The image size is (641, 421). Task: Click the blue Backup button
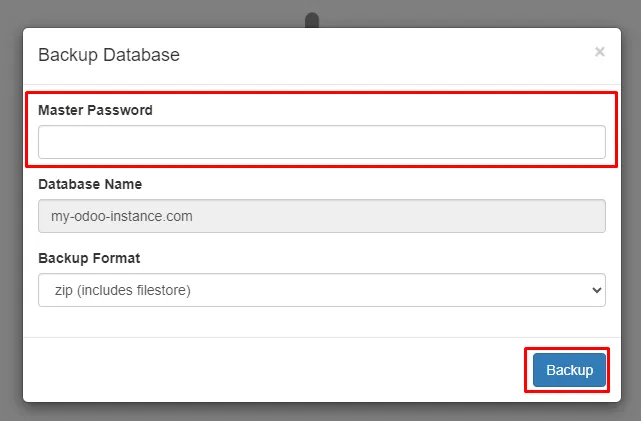(x=569, y=370)
